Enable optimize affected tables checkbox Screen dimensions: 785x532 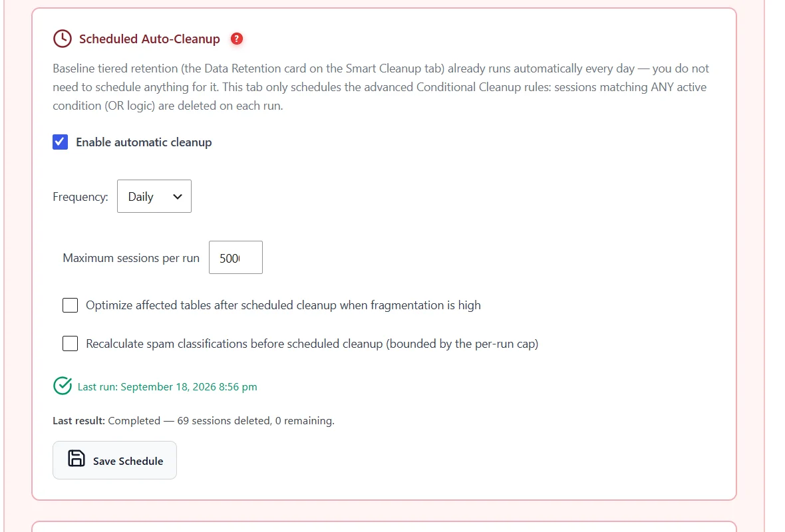(x=70, y=305)
